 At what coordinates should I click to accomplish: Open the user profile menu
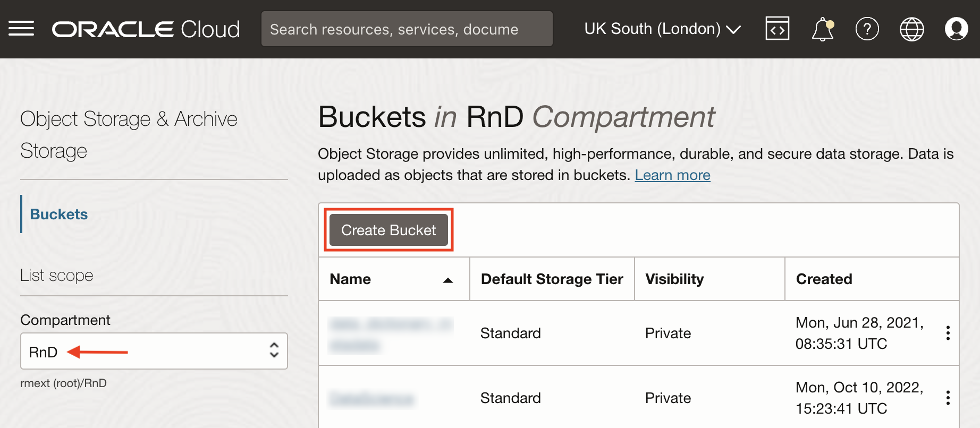[x=956, y=29]
